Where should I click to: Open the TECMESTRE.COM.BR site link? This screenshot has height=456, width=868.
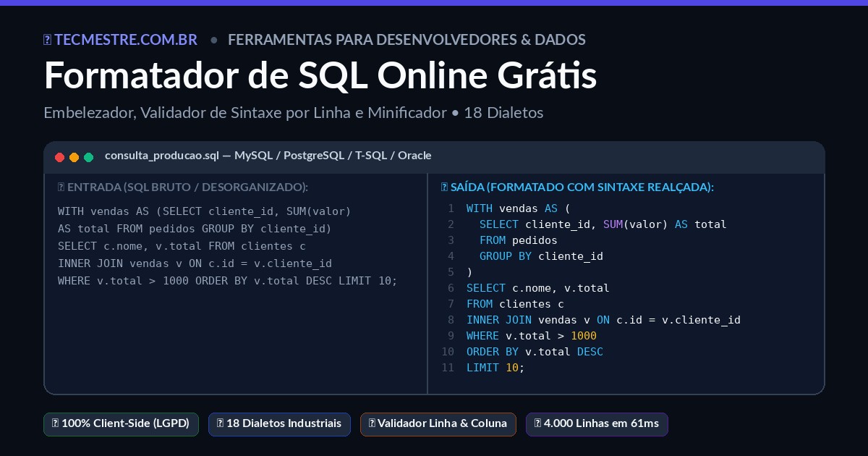[x=120, y=40]
